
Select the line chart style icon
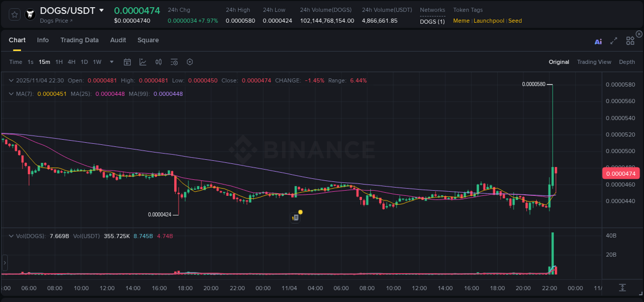pos(143,62)
